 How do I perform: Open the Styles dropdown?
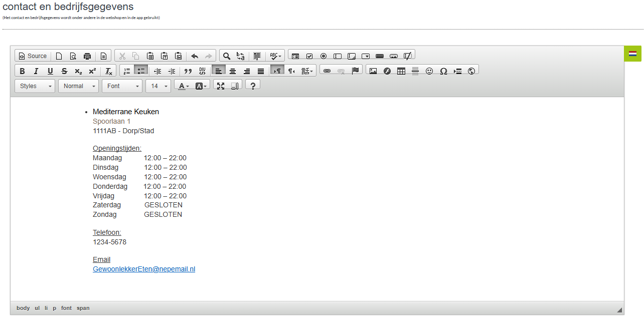point(35,86)
